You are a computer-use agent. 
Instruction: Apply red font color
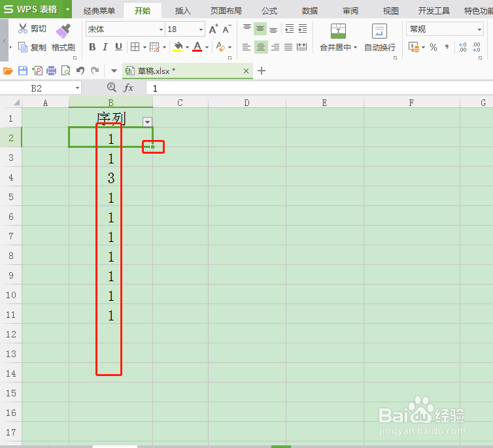197,47
